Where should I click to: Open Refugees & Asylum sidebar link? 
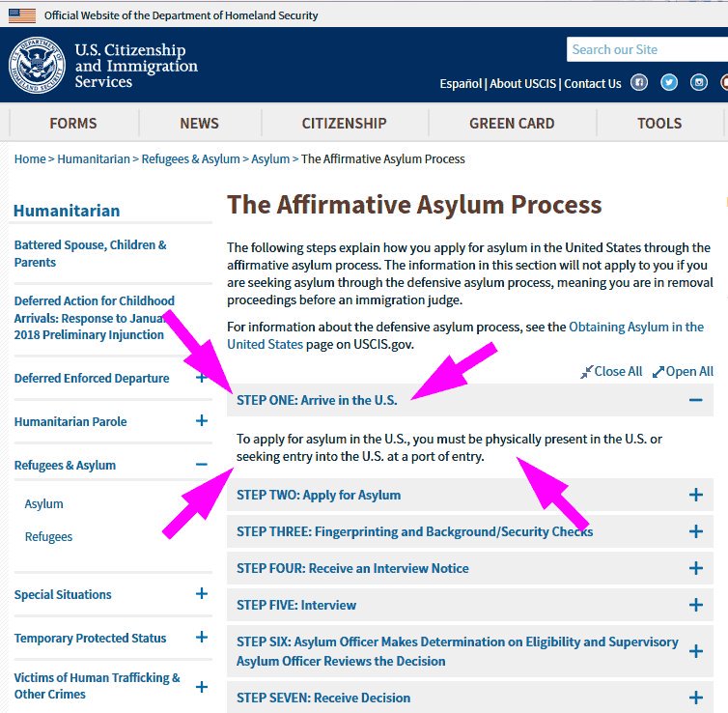tap(65, 465)
